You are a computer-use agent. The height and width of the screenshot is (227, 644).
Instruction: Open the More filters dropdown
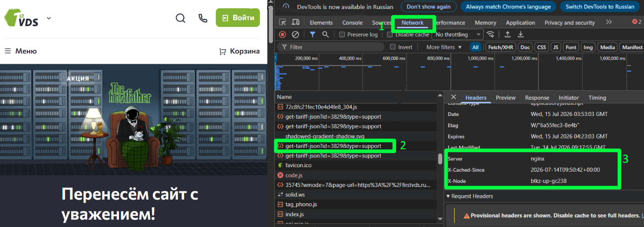444,47
